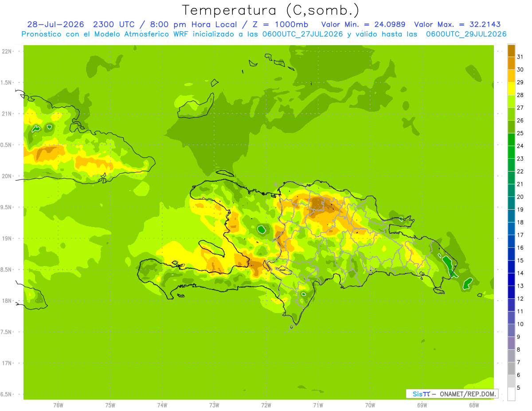
Task: Select the date text "28-Jul-2026"
Action: pos(56,24)
